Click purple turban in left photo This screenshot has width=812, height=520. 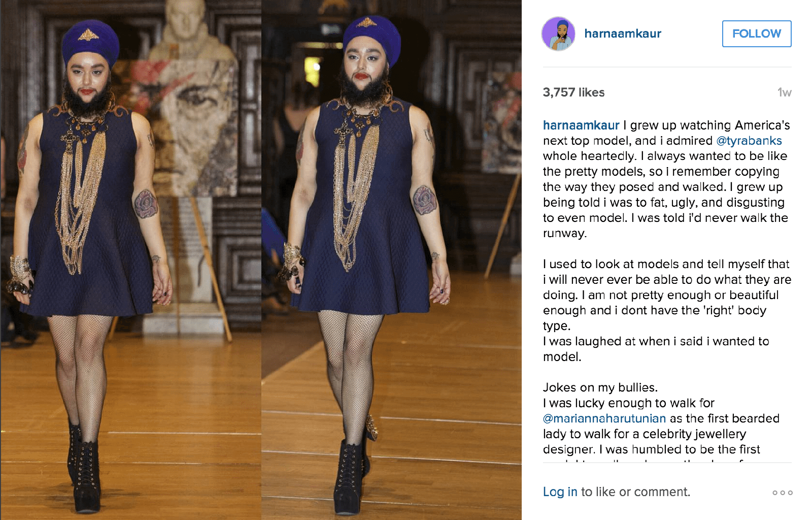(90, 45)
